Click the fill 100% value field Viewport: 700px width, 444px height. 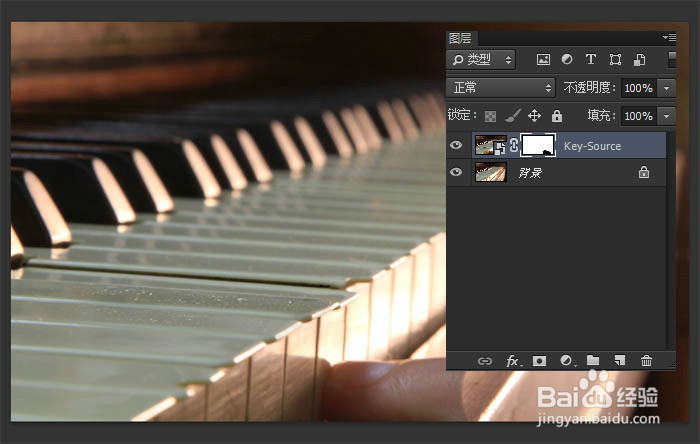(x=639, y=116)
